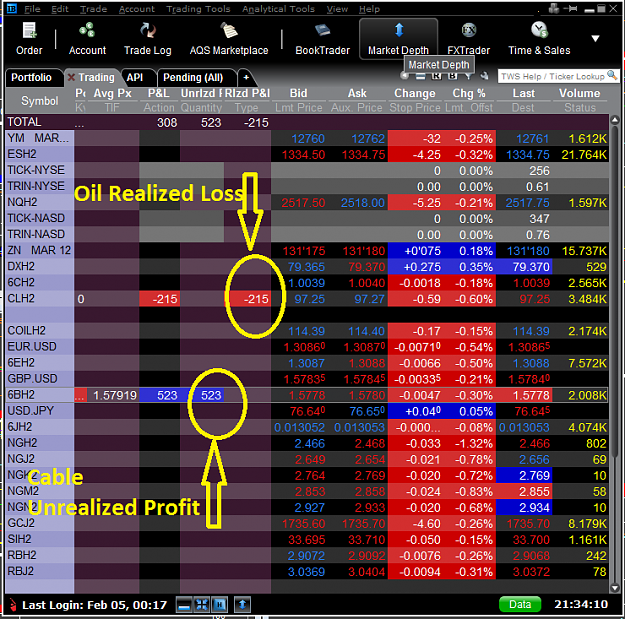The height and width of the screenshot is (619, 625).
Task: Launch AQS Marketplace from toolbar
Action: pos(229,39)
